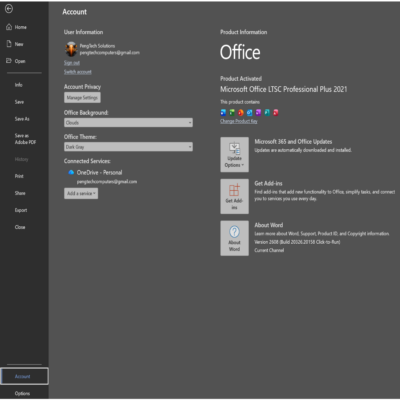Select the Account tab
Screen dimensions: 400x400
point(24,376)
